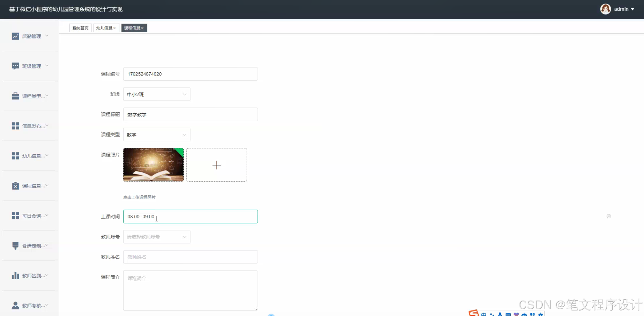
Task: Click the 教师姓名 input field
Action: pyautogui.click(x=190, y=257)
